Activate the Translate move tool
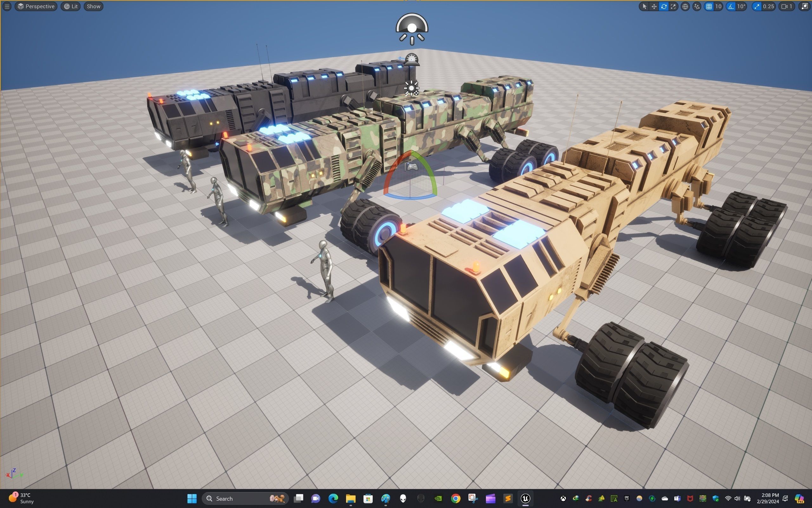Viewport: 812px width, 508px height. pyautogui.click(x=654, y=6)
